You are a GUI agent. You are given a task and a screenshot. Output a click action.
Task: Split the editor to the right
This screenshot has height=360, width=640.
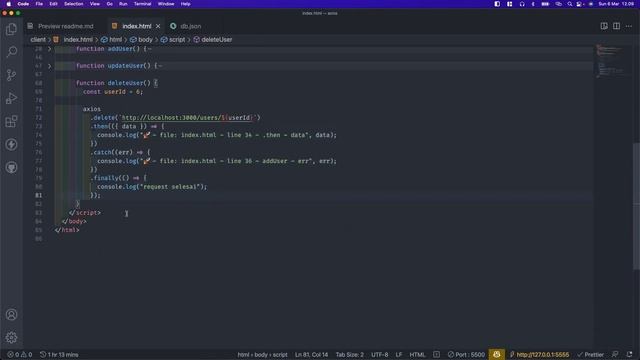(616, 26)
